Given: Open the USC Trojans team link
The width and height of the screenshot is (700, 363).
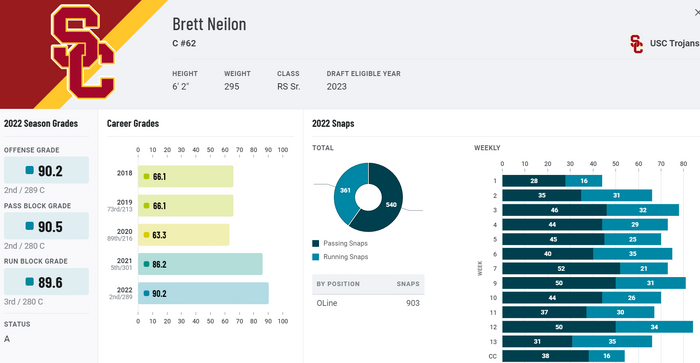Looking at the screenshot, I should tap(674, 43).
